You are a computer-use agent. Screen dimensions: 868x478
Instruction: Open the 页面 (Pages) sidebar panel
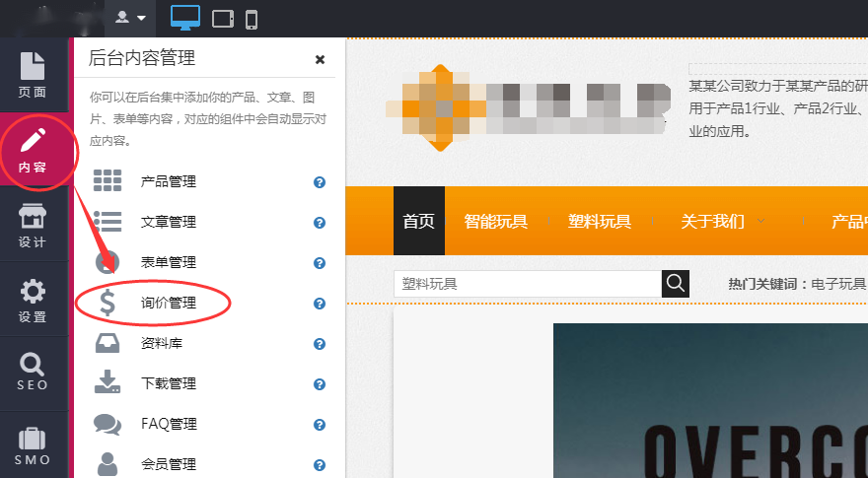point(33,75)
